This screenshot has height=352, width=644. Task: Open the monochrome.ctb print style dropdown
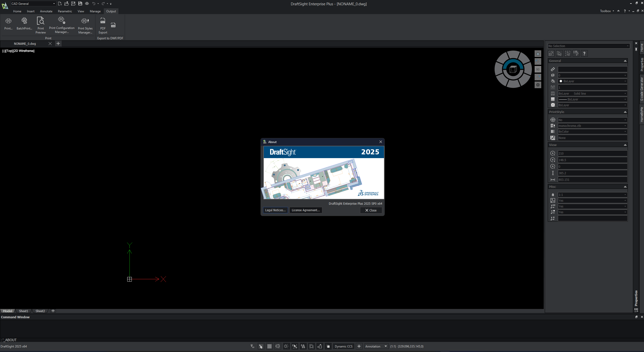[592, 126]
